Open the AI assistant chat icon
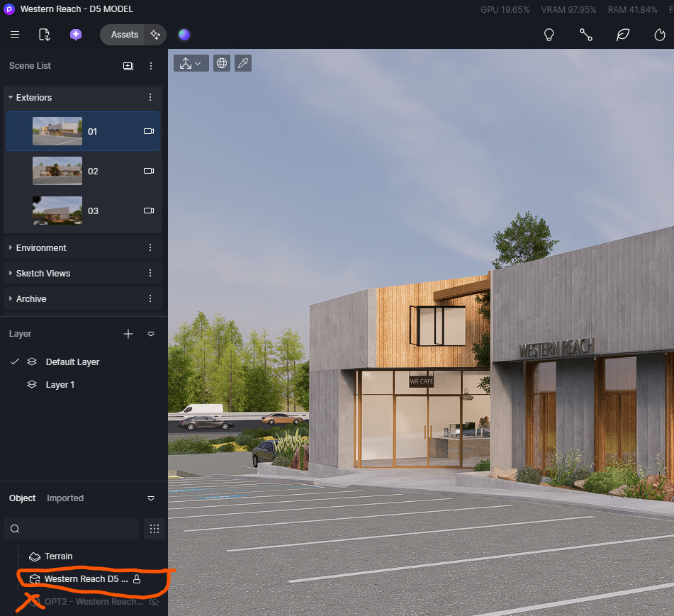The height and width of the screenshot is (616, 674). pos(76,35)
